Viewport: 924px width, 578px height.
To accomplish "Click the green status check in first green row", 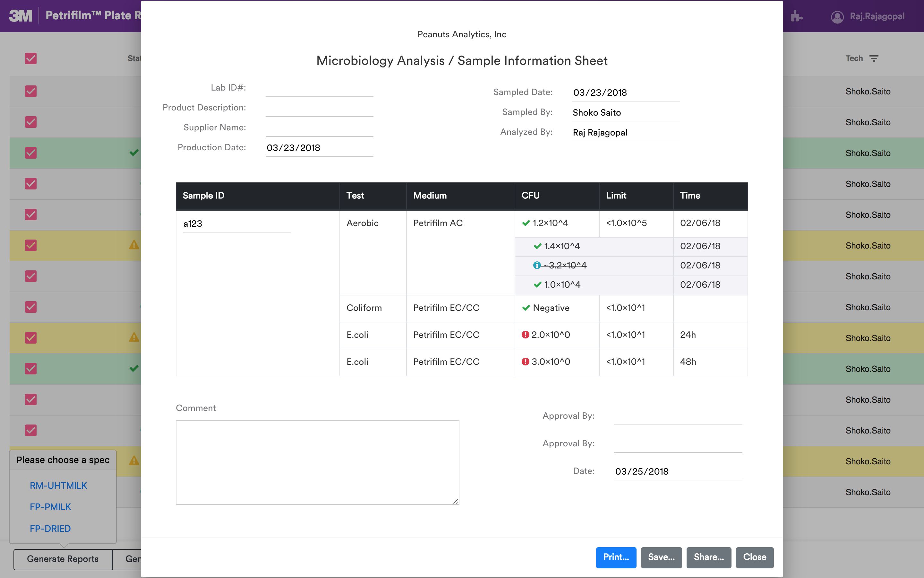I will [x=134, y=153].
